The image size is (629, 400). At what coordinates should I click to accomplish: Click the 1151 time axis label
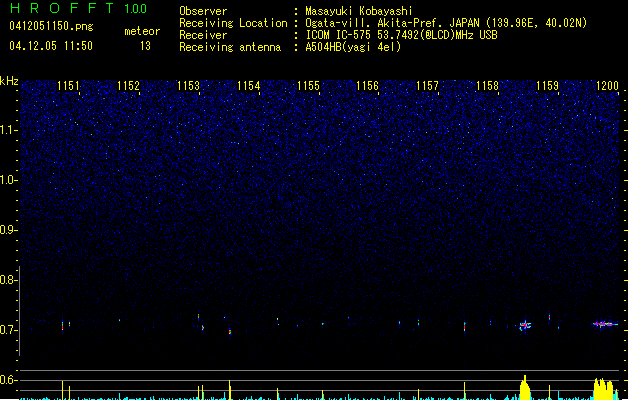pyautogui.click(x=68, y=86)
